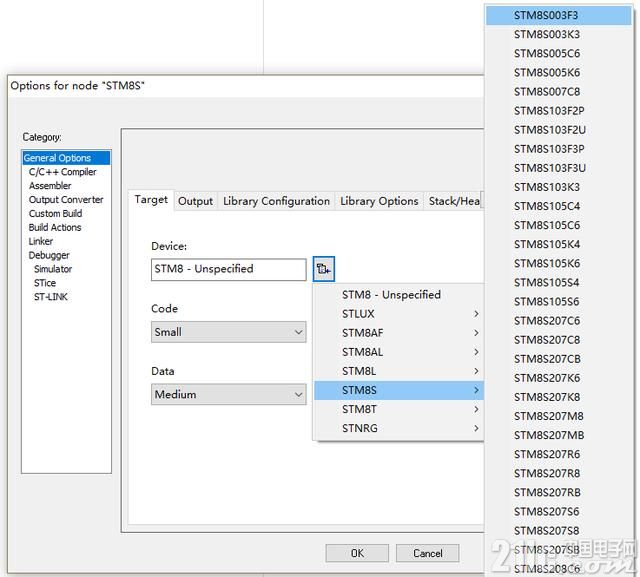
Task: Select device STM8S207MB
Action: coord(558,435)
